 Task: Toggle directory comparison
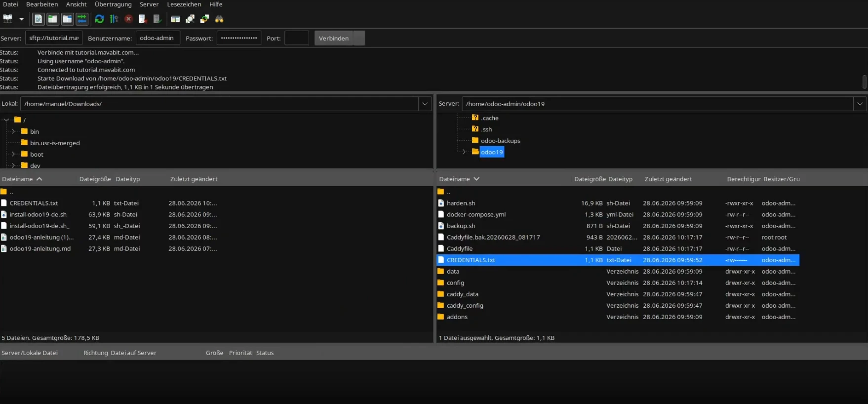(x=190, y=19)
